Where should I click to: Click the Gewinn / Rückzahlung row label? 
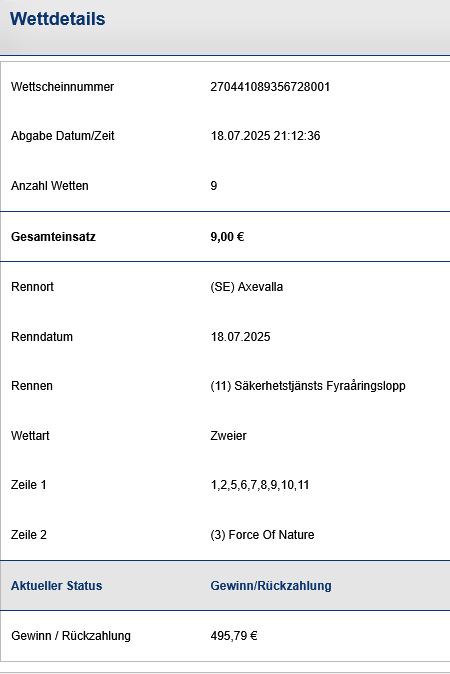click(71, 636)
